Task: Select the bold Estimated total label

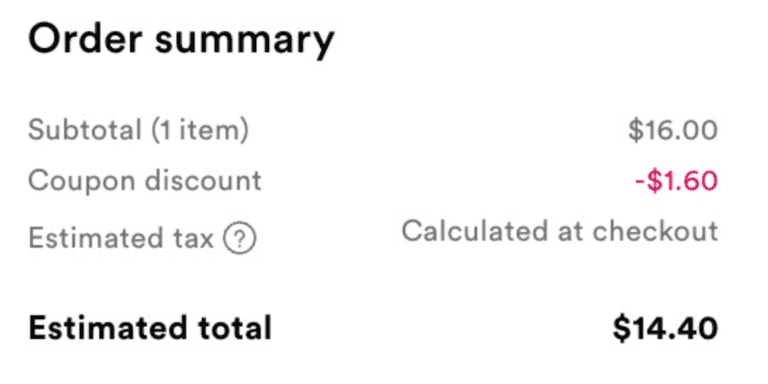Action: [150, 327]
